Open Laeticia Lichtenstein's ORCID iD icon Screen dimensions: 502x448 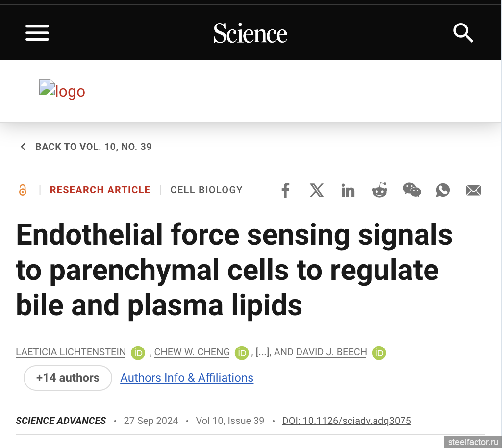tap(138, 353)
